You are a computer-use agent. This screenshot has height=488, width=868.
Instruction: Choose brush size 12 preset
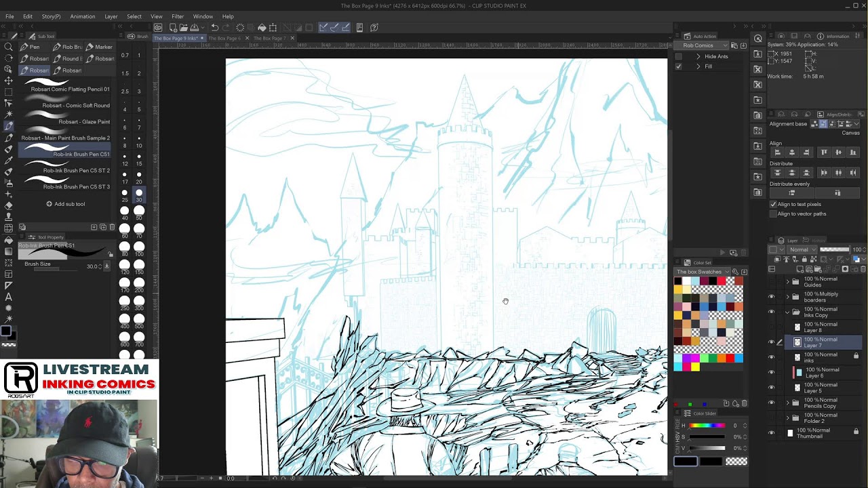[x=124, y=159]
